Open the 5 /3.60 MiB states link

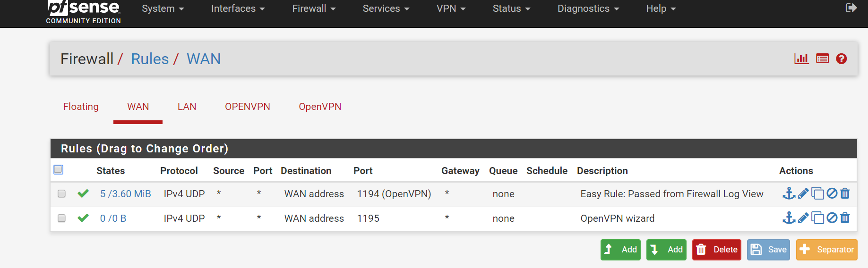(126, 194)
